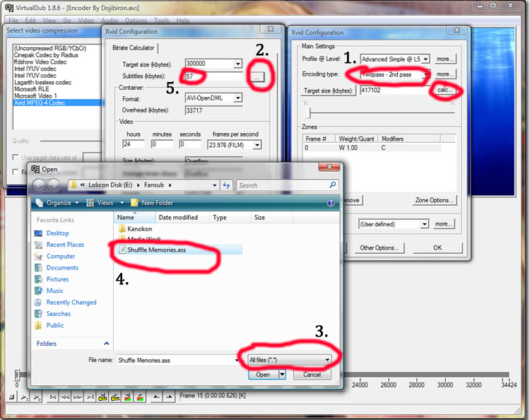Click the Search field in Open dialog

point(282,185)
